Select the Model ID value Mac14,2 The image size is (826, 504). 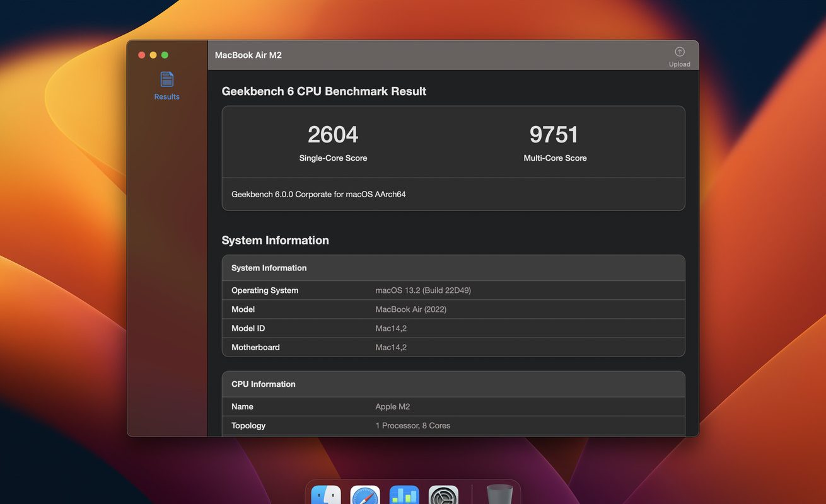391,328
